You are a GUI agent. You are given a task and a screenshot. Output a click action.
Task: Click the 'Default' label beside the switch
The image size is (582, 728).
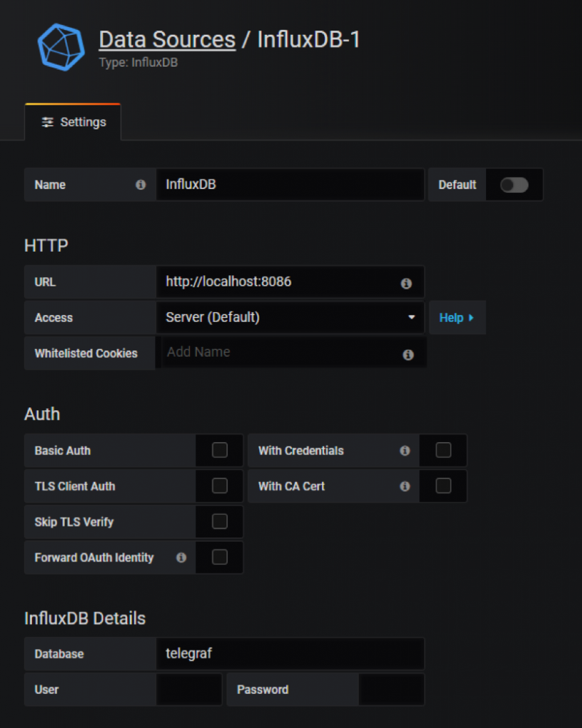click(x=457, y=185)
